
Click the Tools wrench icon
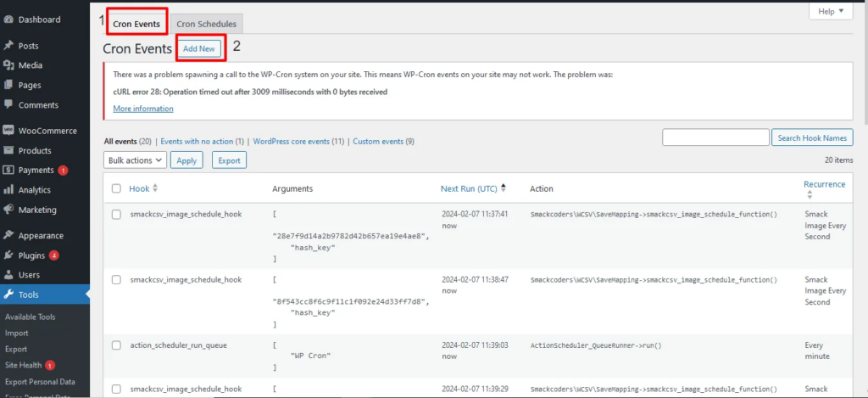coord(8,295)
